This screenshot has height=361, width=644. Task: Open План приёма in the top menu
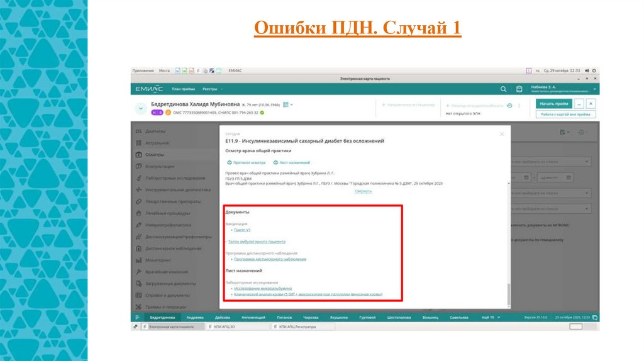pos(183,89)
